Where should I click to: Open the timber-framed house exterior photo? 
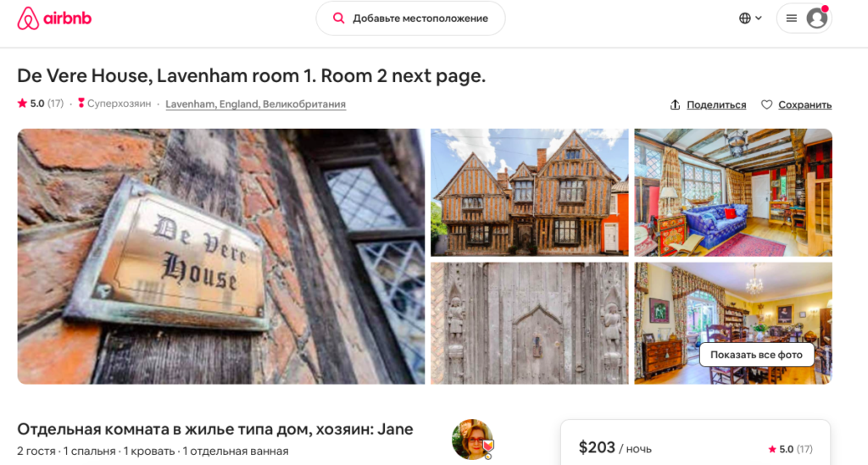pyautogui.click(x=530, y=192)
